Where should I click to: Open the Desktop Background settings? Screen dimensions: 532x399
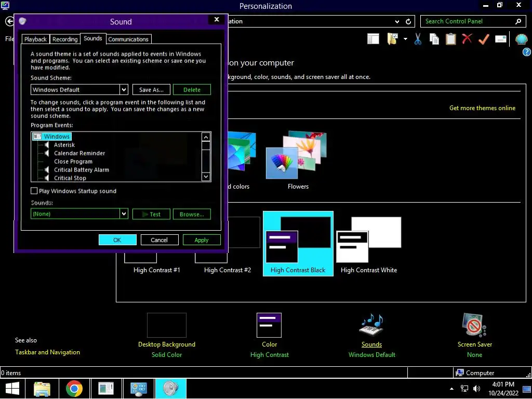(167, 325)
